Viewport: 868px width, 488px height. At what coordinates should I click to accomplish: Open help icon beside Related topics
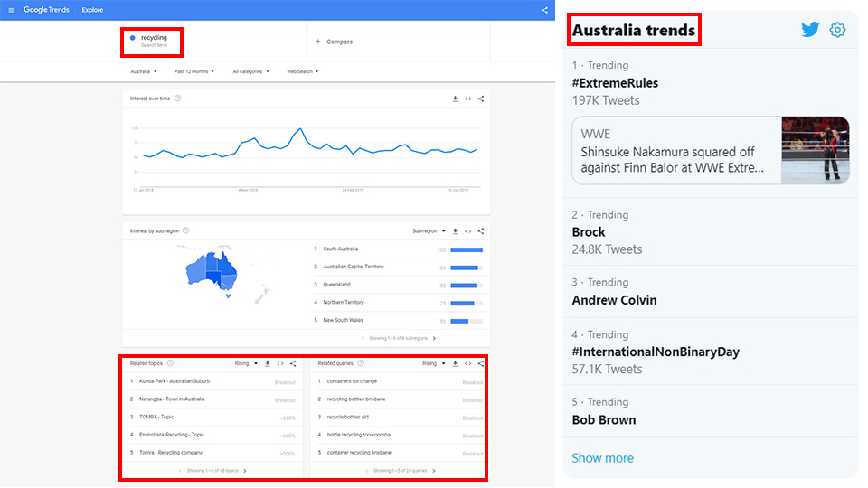[x=171, y=363]
